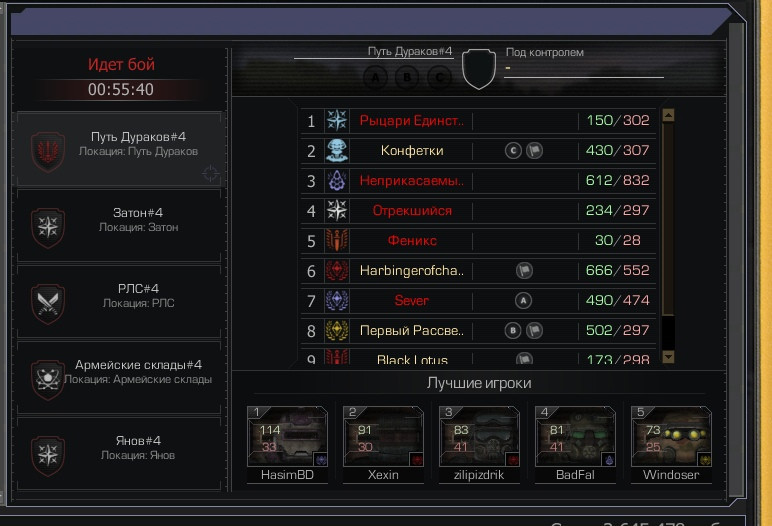This screenshot has height=526, width=772.
Task: Click the Первый Рассвет yellow clan emblem
Action: (x=337, y=330)
